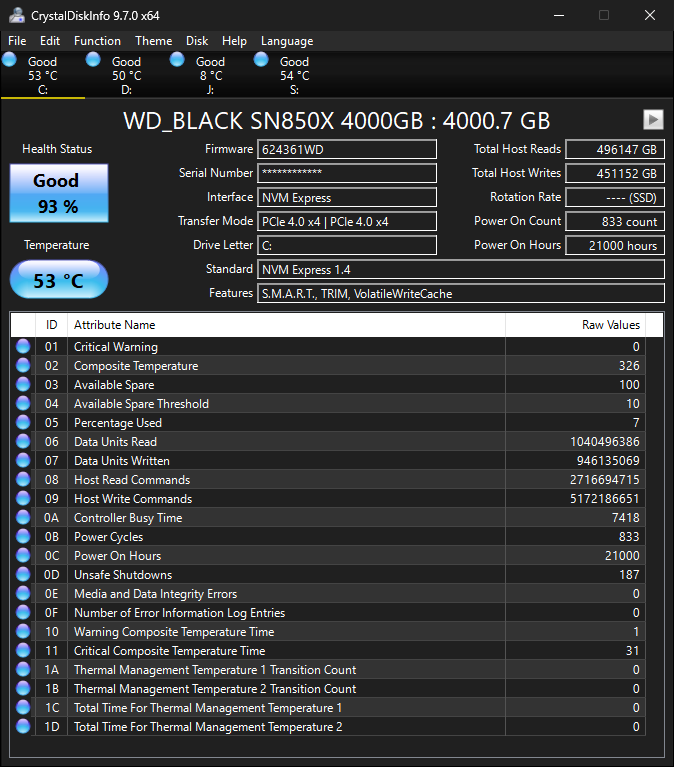Click status orb of Warning Composite Temperature Time
This screenshot has height=767, width=674.
[x=23, y=632]
